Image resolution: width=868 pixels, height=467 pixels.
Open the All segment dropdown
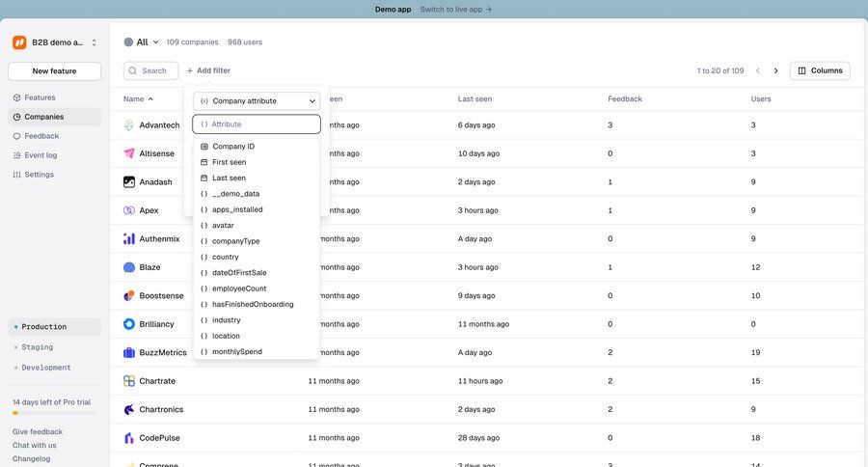point(142,42)
